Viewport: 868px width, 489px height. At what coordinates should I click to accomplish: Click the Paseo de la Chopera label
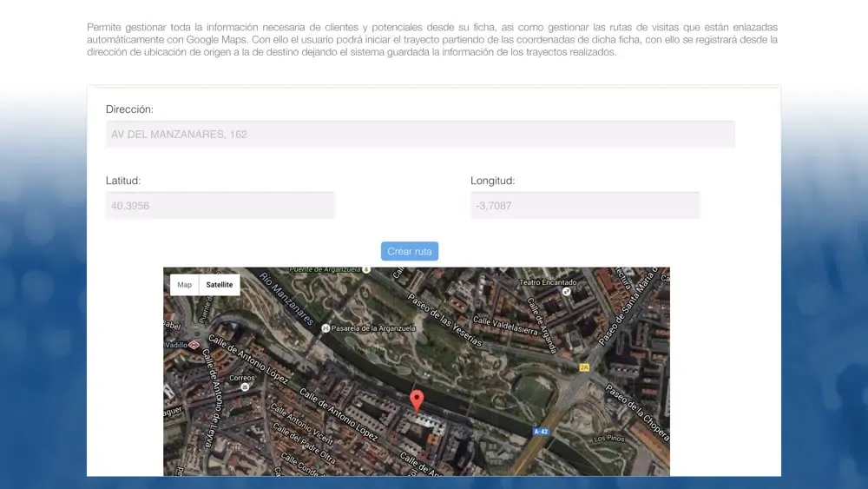pos(638,413)
